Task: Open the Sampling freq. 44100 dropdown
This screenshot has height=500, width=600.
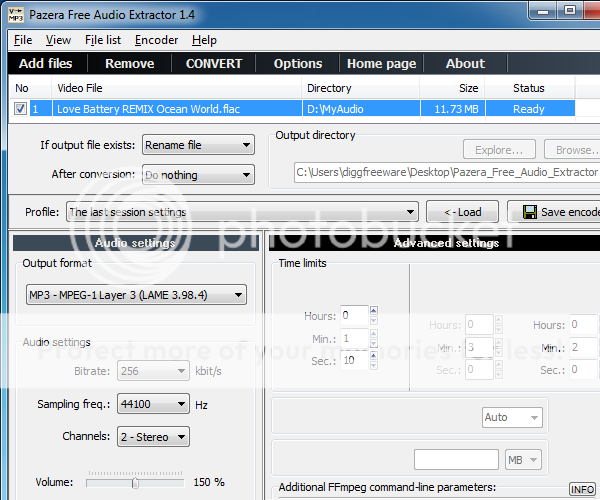Action: 153,404
